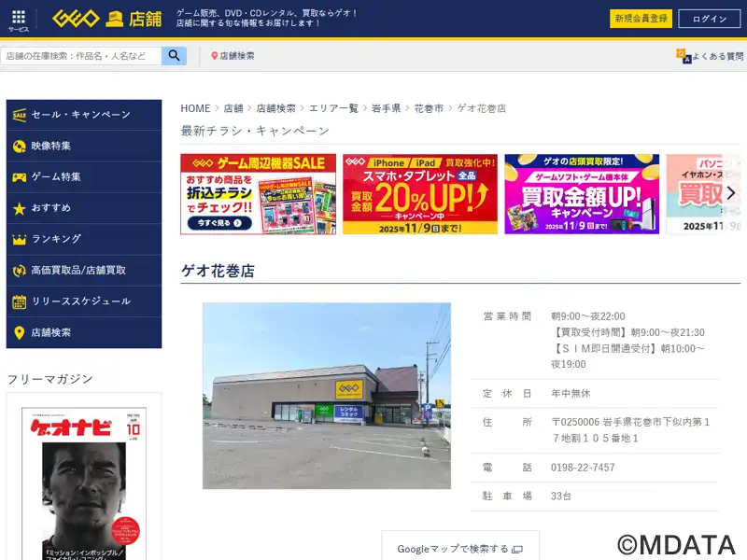Image resolution: width=747 pixels, height=560 pixels.
Task: Click the フリーマガジン heading
Action: tap(50, 379)
